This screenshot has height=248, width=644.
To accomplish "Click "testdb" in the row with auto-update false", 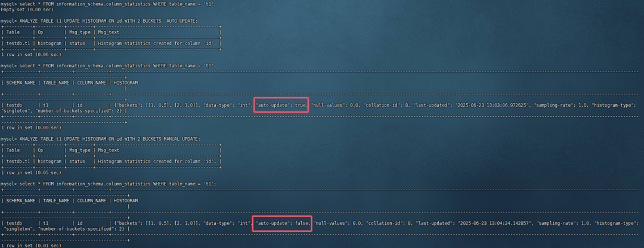I will [14, 223].
